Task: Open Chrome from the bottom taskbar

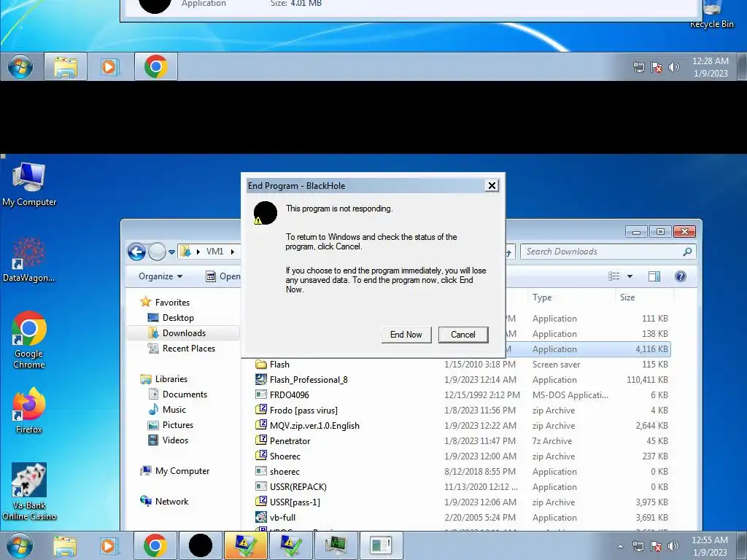Action: (x=155, y=545)
